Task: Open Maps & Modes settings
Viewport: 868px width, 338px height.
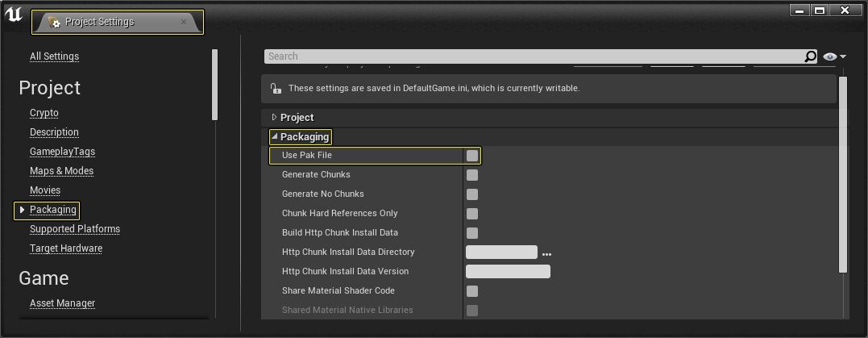Action: [x=61, y=171]
